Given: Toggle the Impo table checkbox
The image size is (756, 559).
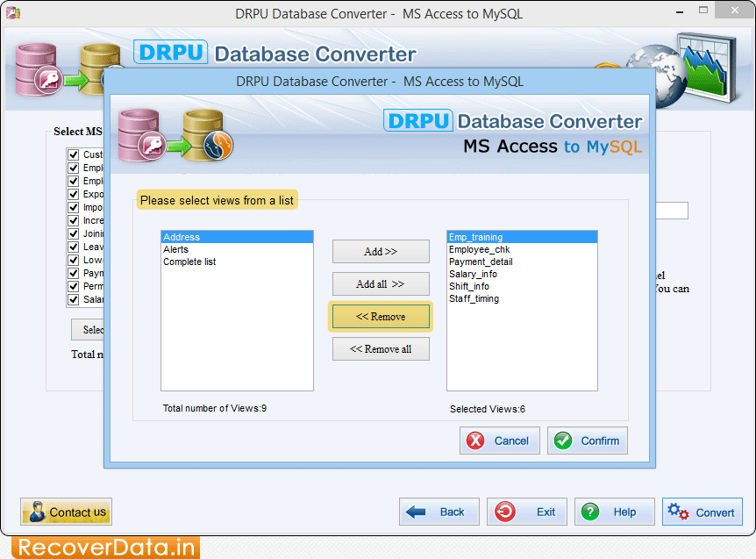Looking at the screenshot, I should tap(74, 207).
